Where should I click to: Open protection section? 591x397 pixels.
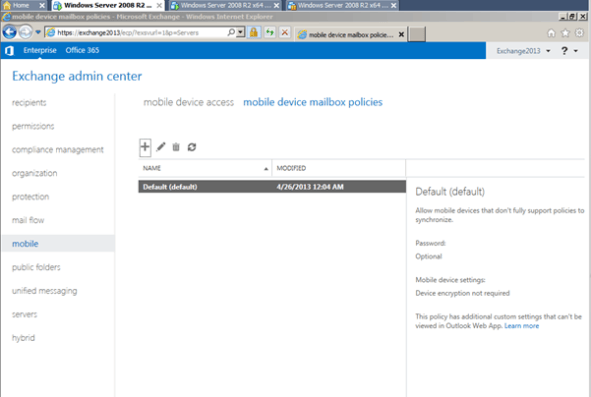point(31,197)
